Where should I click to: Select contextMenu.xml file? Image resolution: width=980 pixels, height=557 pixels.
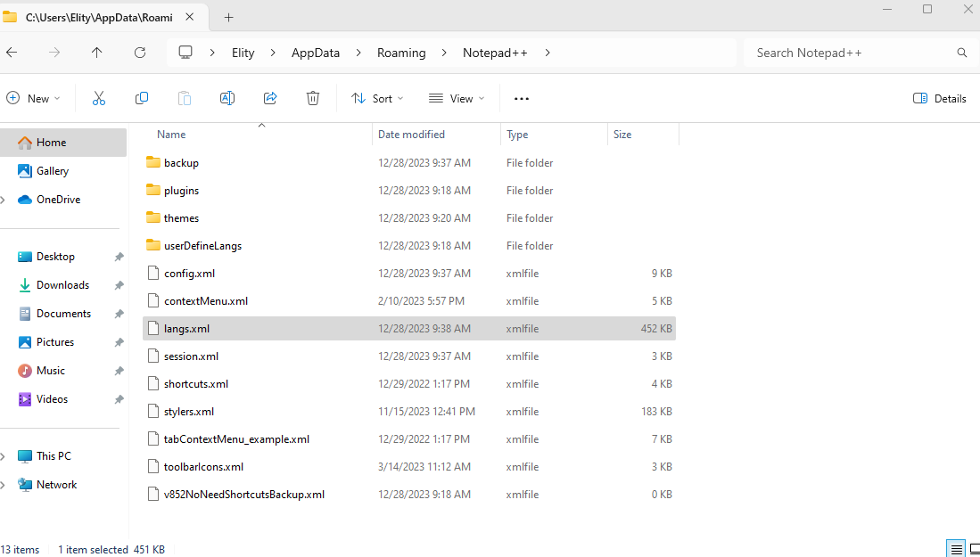(x=409, y=301)
